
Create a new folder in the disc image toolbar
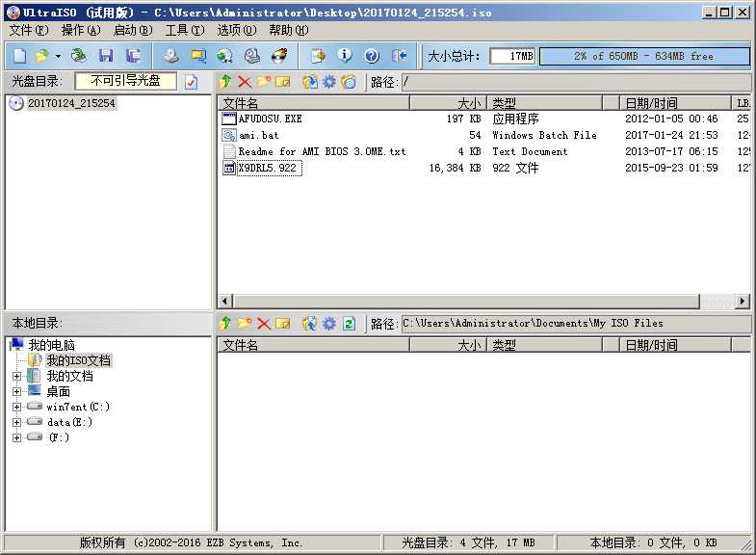(264, 82)
